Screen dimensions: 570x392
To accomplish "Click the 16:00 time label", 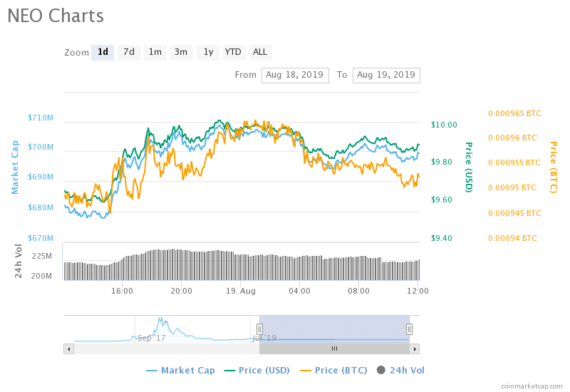I will (122, 292).
